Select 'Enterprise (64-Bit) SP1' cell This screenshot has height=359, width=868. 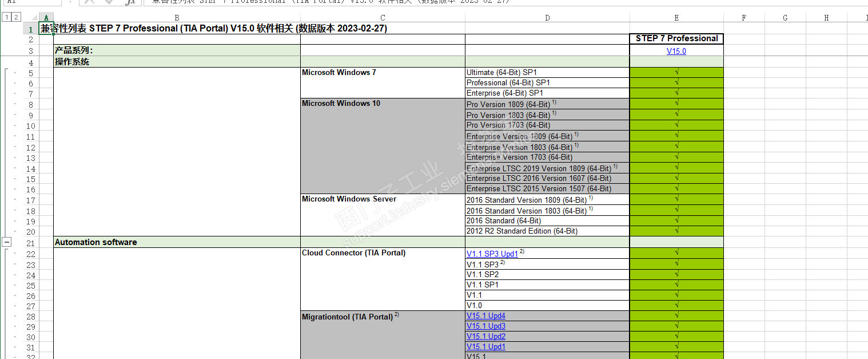(547, 93)
